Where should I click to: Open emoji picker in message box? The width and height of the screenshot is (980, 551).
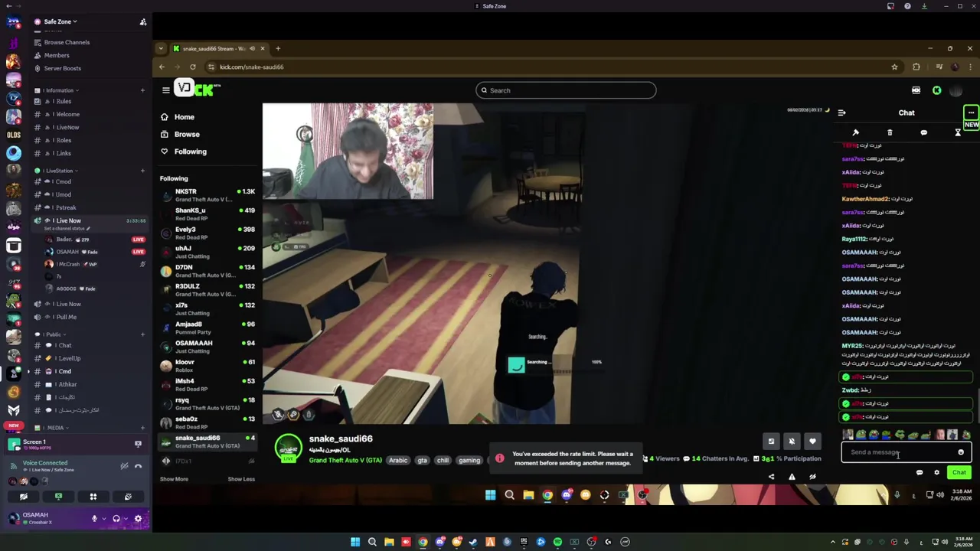tap(961, 452)
